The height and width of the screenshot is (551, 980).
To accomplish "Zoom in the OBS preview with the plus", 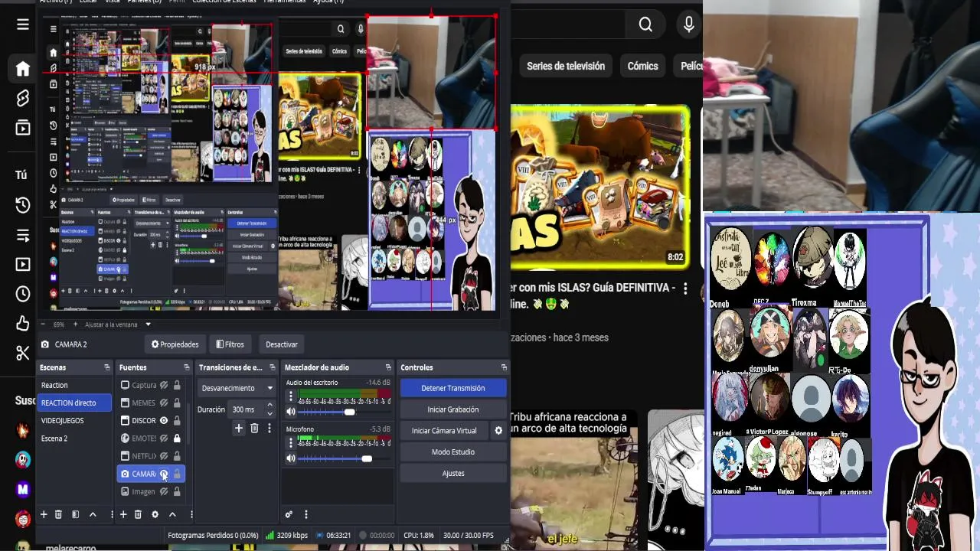I will point(76,324).
